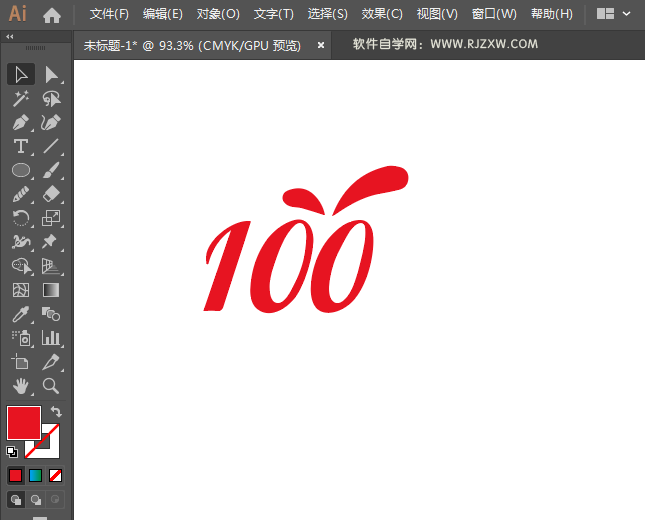Activate the Type tool
The width and height of the screenshot is (645, 520).
21,146
